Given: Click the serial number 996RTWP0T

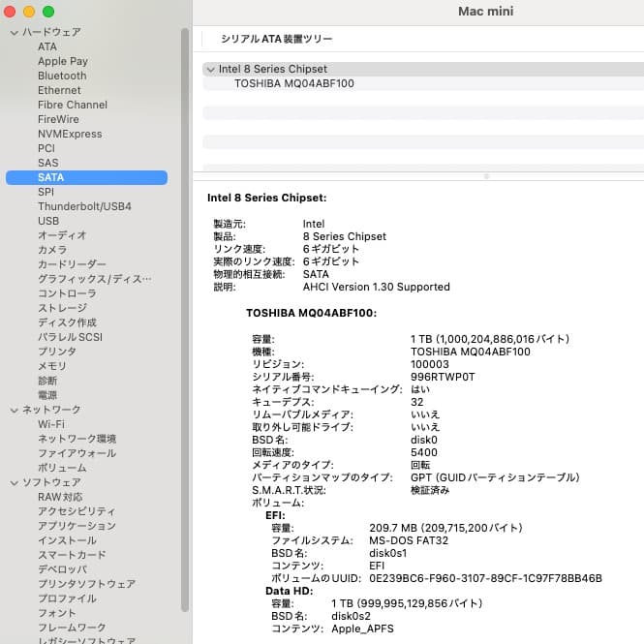Looking at the screenshot, I should pyautogui.click(x=443, y=377).
